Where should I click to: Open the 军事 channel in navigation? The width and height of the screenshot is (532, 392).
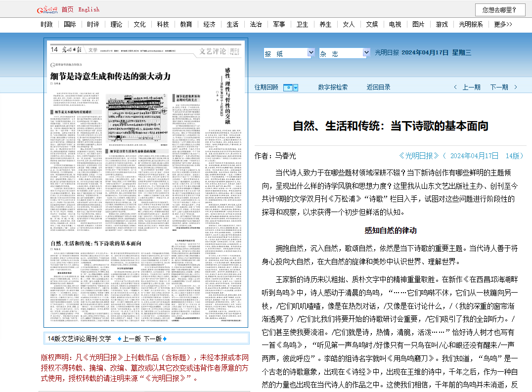(x=279, y=24)
